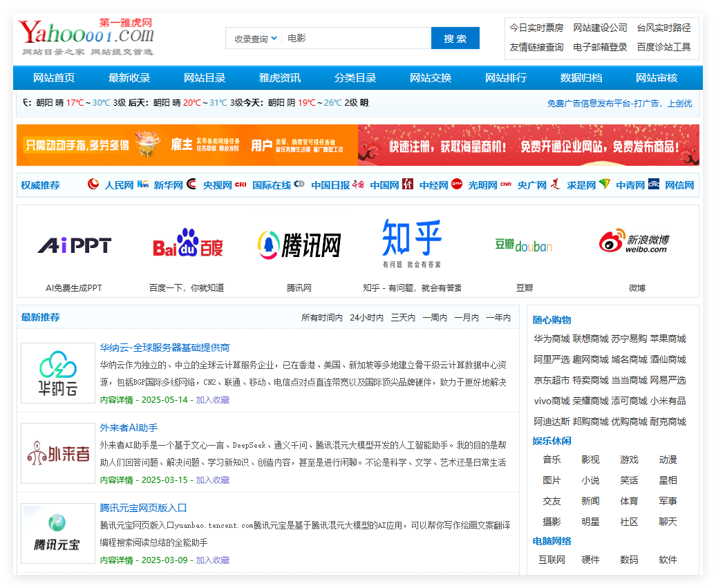Go to 网站首页 in navigation bar
716x588 pixels.
(x=54, y=78)
